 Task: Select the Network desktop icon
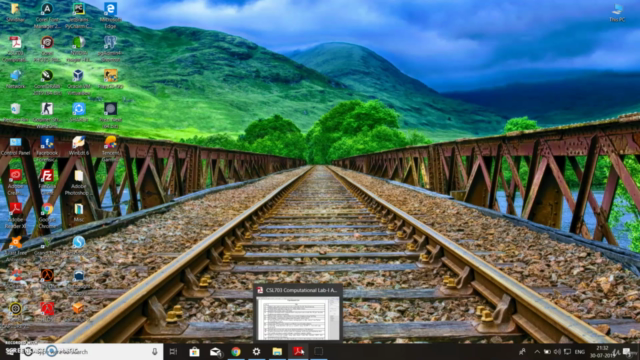point(16,79)
